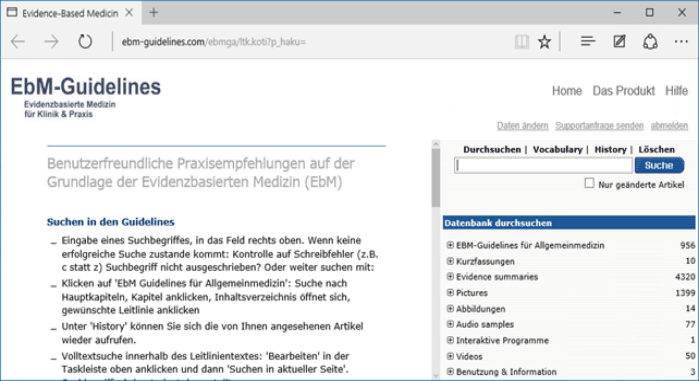Expand the Evidence summaries node
Image resolution: width=699 pixels, height=381 pixels.
click(x=450, y=277)
